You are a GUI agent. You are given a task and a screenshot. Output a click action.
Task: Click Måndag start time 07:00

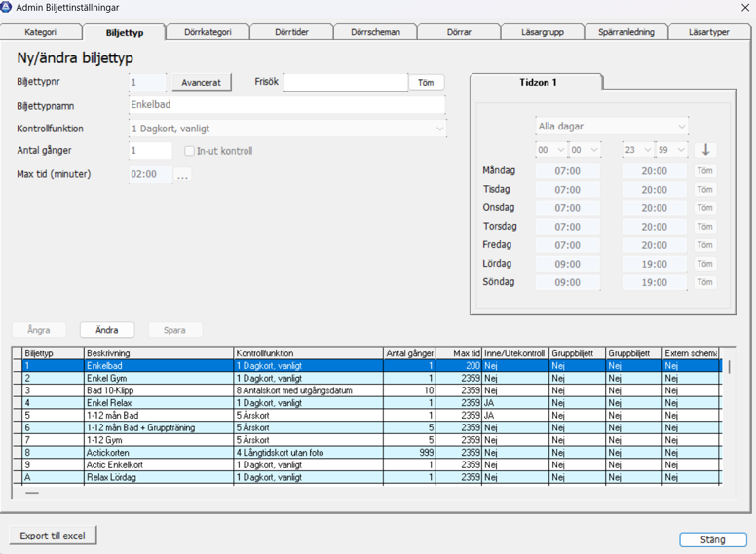point(567,171)
